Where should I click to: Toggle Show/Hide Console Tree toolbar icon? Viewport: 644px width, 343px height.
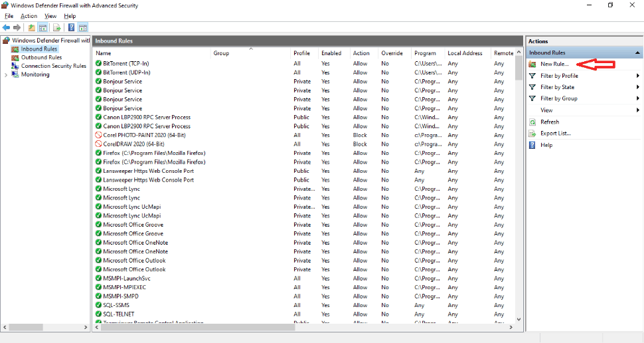tap(42, 27)
